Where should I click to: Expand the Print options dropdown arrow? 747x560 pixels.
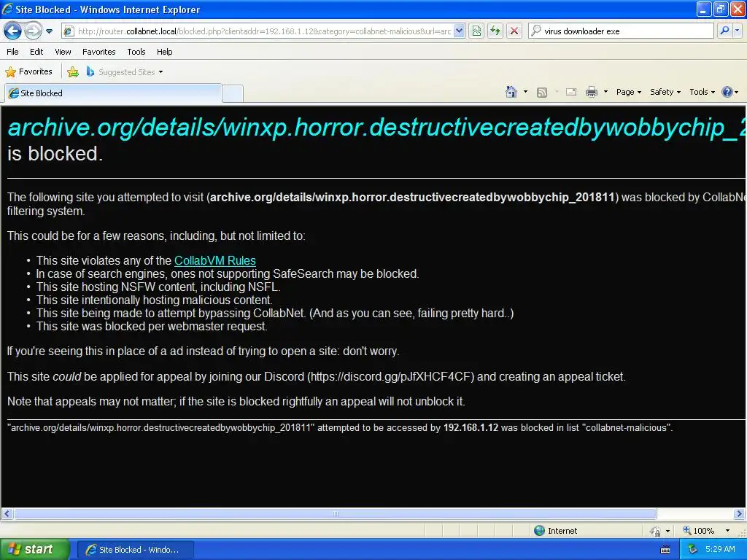click(x=605, y=92)
